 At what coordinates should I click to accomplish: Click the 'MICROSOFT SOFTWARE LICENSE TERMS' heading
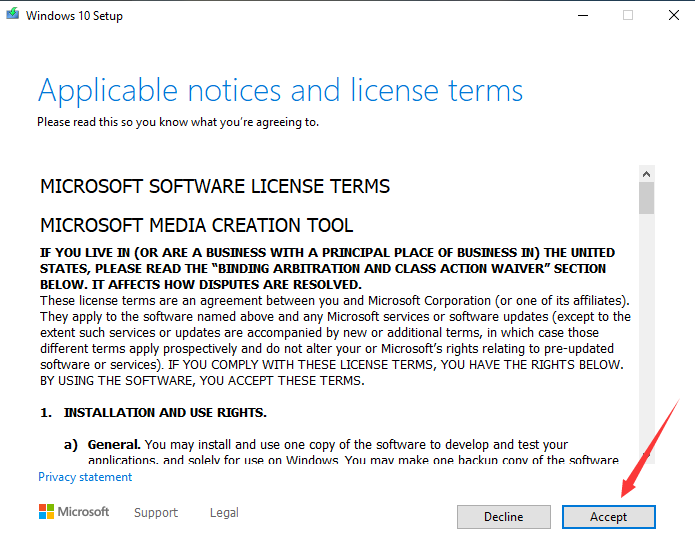click(215, 186)
